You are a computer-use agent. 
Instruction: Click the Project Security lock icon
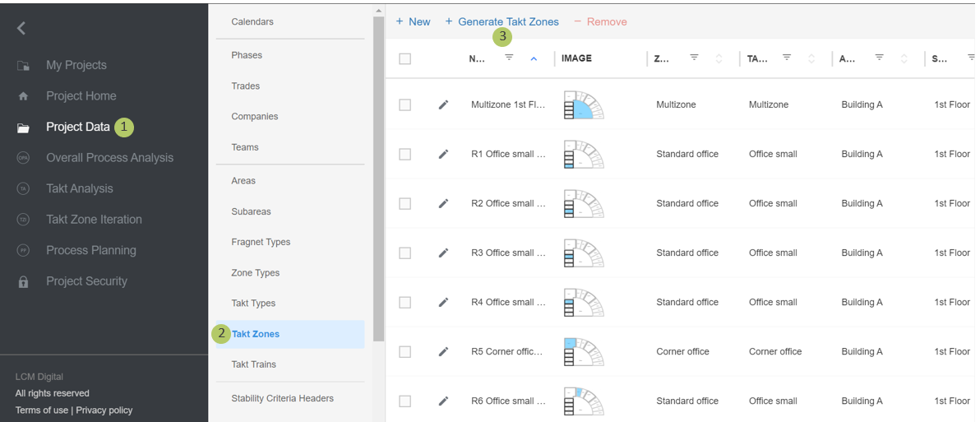pos(23,281)
